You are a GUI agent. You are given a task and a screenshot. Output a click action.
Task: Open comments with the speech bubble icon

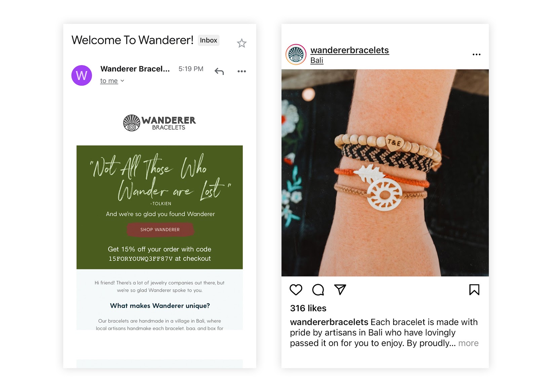tap(318, 290)
